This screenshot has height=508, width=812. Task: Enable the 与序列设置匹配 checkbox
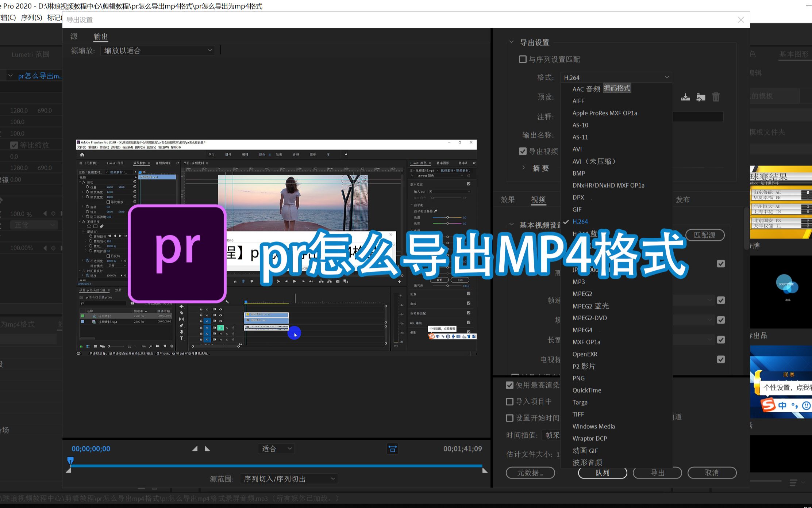tap(523, 59)
